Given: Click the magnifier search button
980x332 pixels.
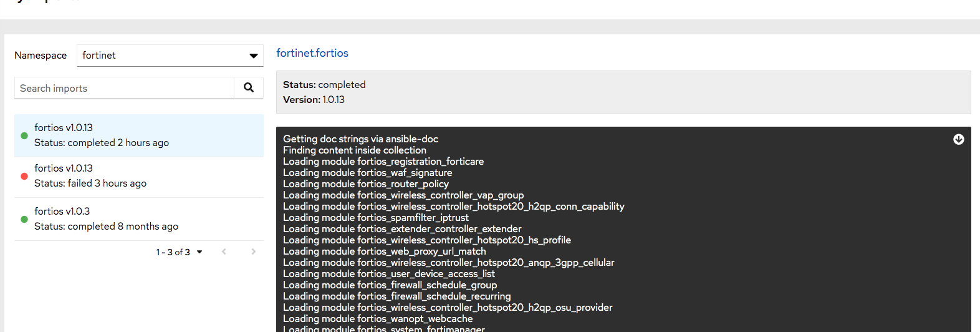Looking at the screenshot, I should [249, 88].
